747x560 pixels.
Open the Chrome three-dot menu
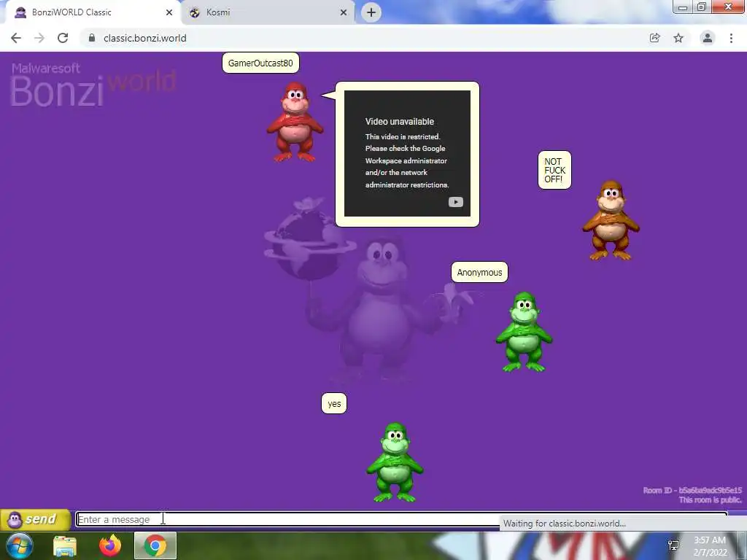click(x=731, y=38)
